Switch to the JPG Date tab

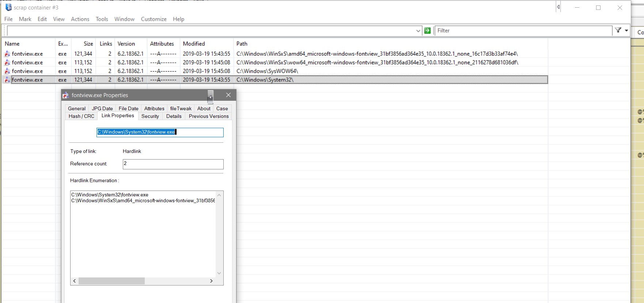102,108
